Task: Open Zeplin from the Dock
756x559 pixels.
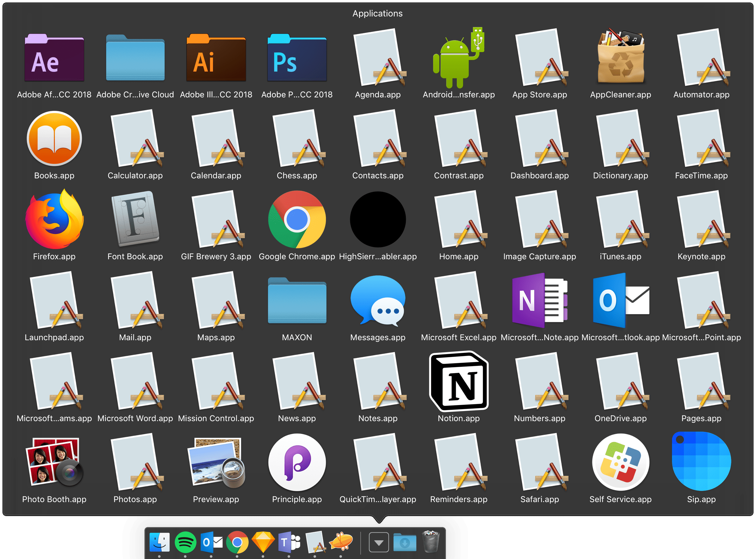Action: (342, 542)
